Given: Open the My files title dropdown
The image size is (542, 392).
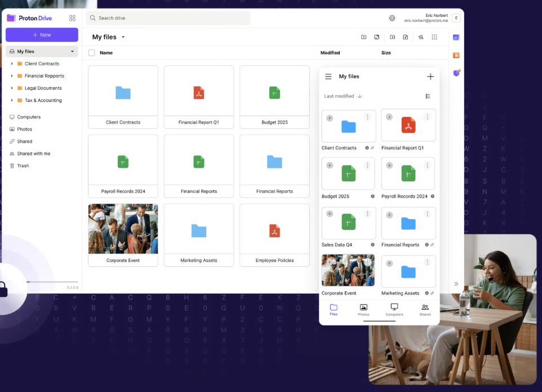Looking at the screenshot, I should pos(123,37).
